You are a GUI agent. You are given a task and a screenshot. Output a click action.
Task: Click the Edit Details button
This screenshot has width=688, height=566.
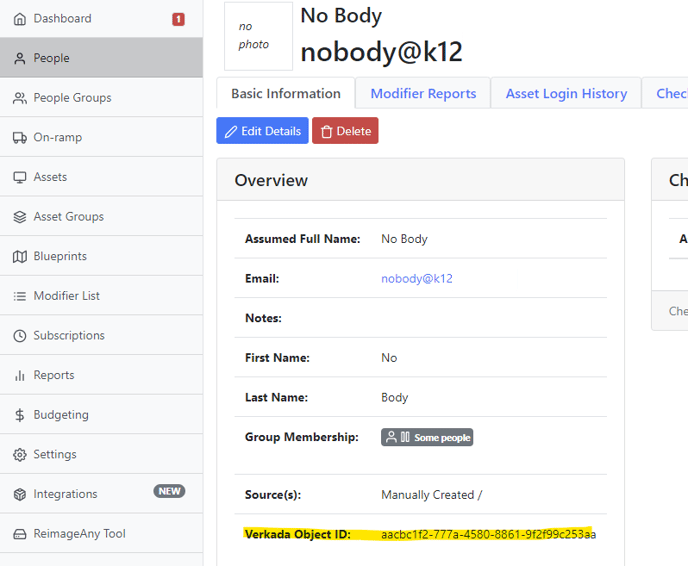[x=262, y=131]
